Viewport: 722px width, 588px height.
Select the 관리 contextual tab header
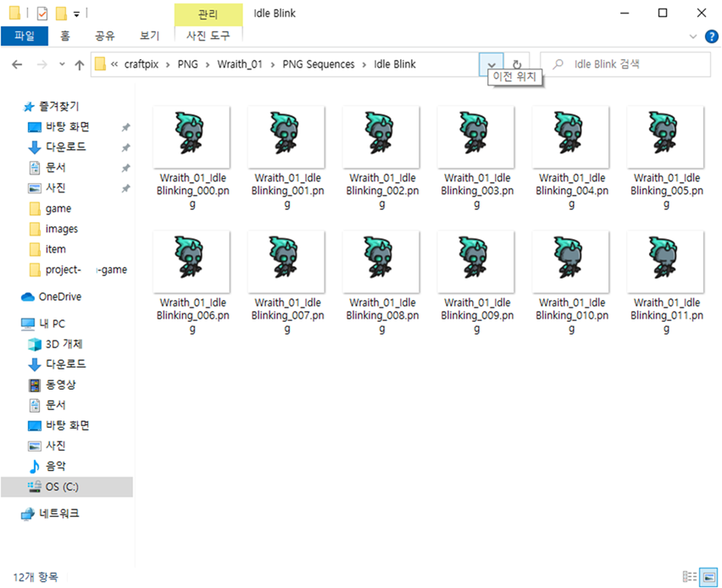pyautogui.click(x=208, y=14)
